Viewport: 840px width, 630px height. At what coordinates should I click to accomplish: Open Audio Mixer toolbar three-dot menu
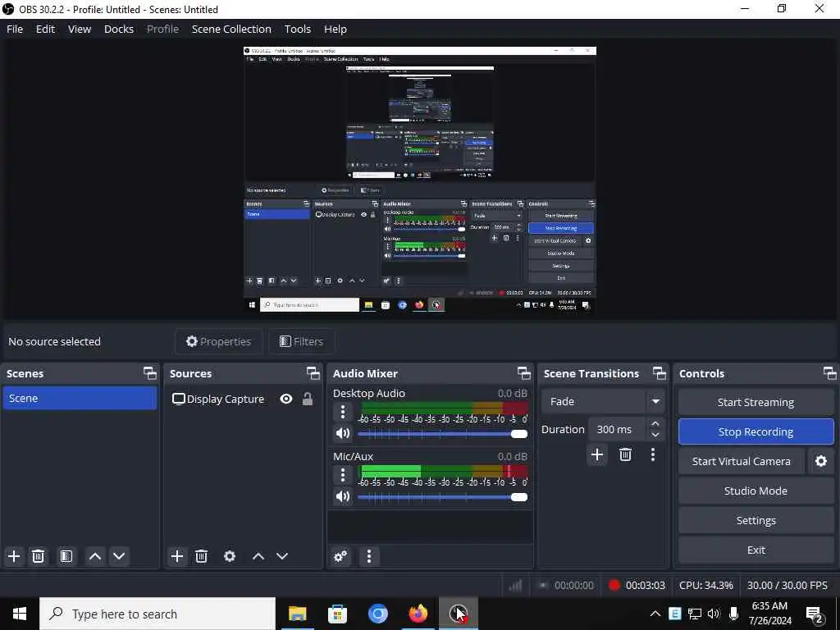[x=369, y=556]
